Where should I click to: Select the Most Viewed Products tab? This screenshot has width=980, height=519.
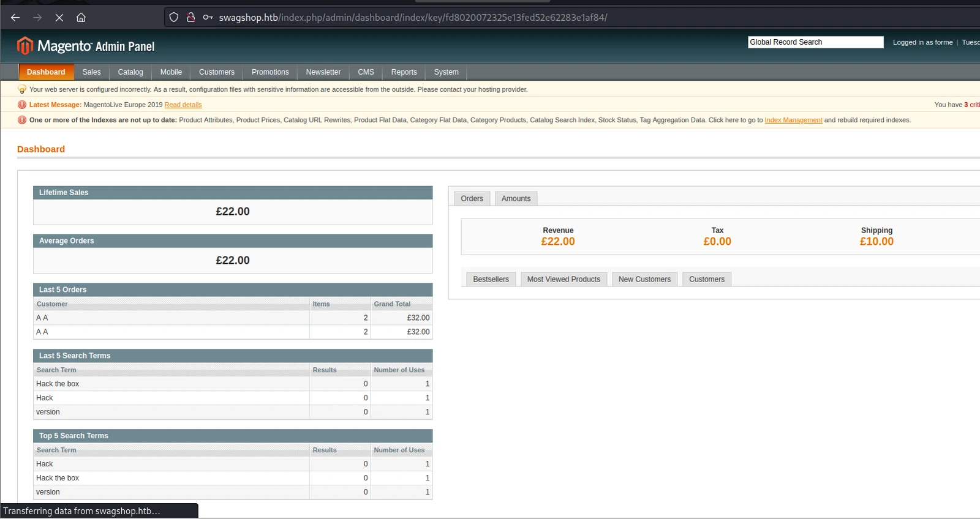coord(564,279)
